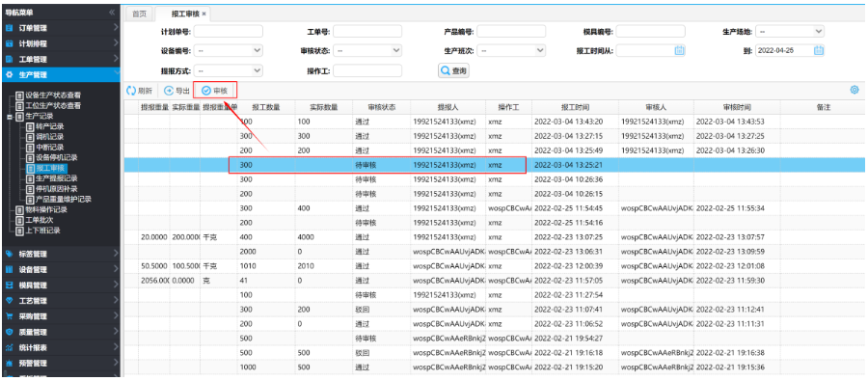868x381 pixels.
Task: Collapse the 生产记录 tree node toggle
Action: click(10, 117)
